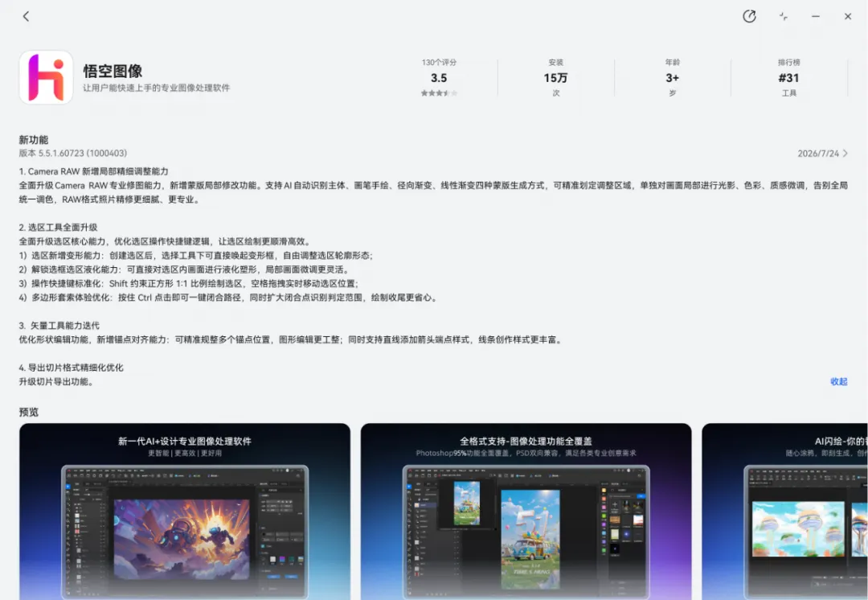Collapse the notes with 收起
Screen dimensions: 868x600
[838, 381]
